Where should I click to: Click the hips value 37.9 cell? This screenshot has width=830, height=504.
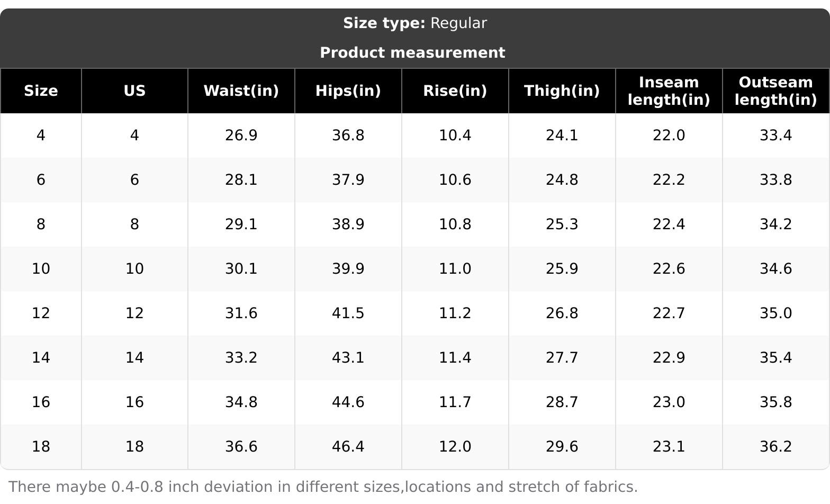(348, 180)
